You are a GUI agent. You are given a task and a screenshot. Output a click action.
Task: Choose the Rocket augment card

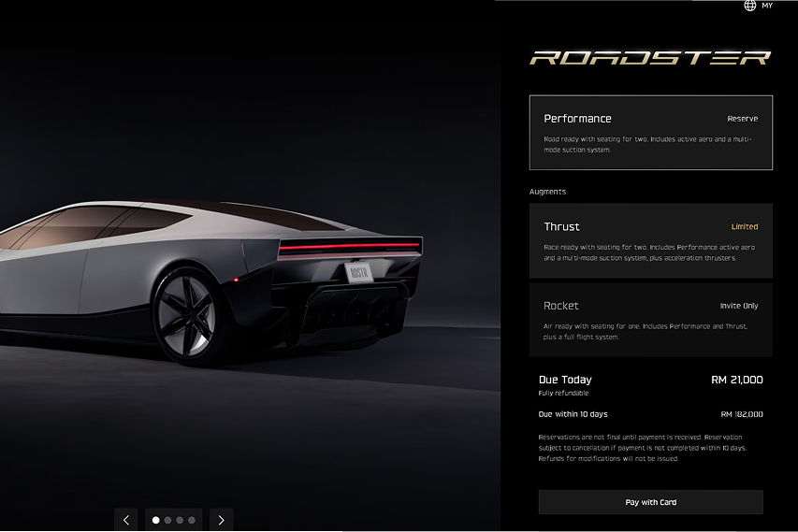point(651,320)
